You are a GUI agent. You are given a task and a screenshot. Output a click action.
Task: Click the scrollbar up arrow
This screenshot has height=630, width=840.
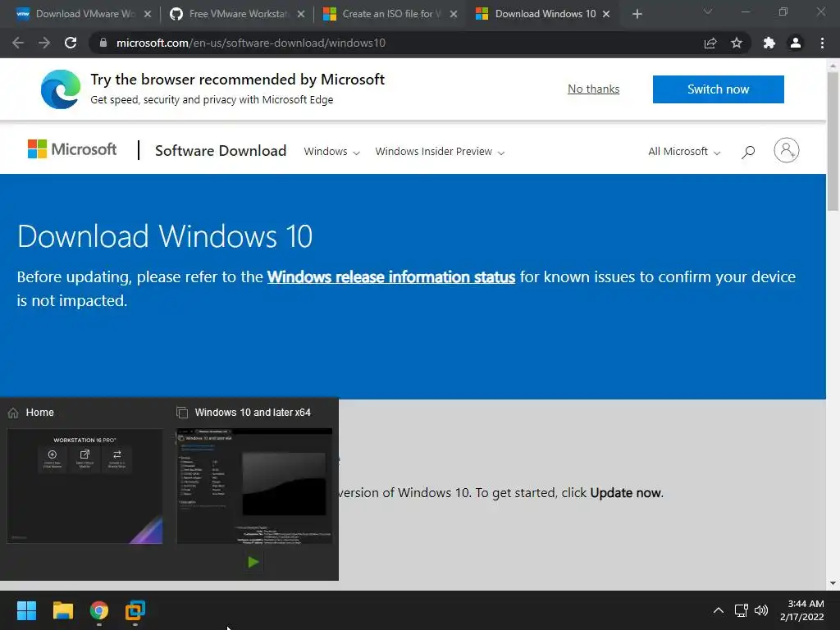coord(833,65)
